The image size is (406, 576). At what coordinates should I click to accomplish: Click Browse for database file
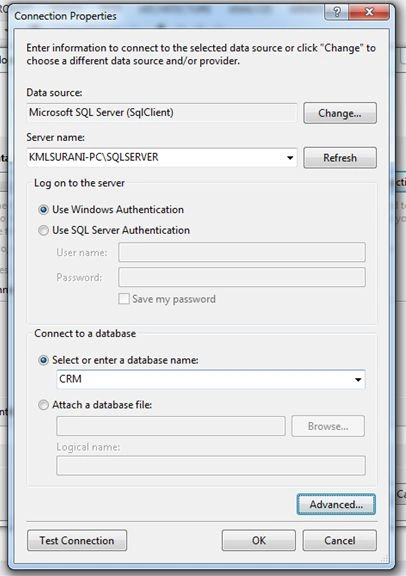click(328, 426)
